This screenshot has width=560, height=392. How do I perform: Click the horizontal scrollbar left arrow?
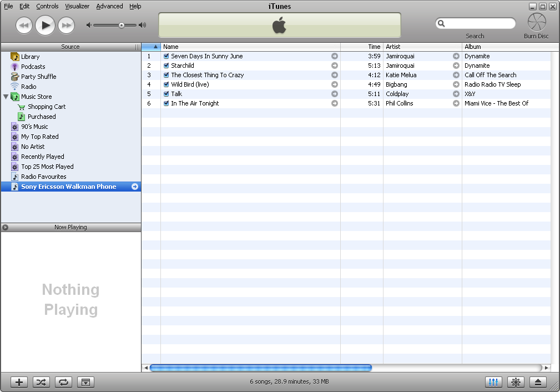click(x=146, y=368)
